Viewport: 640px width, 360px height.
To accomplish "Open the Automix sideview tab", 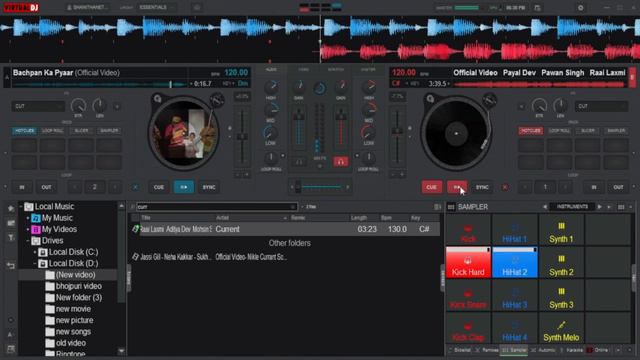I will point(543,350).
